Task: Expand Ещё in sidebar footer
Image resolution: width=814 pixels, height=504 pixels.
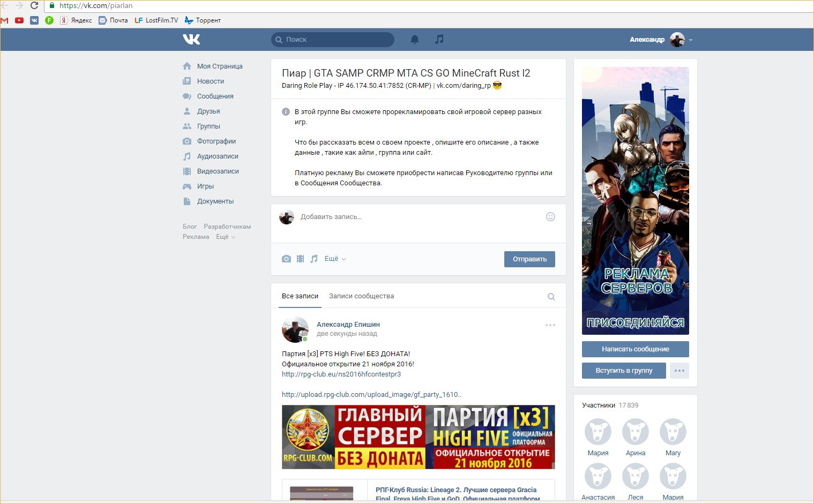Action: (225, 237)
